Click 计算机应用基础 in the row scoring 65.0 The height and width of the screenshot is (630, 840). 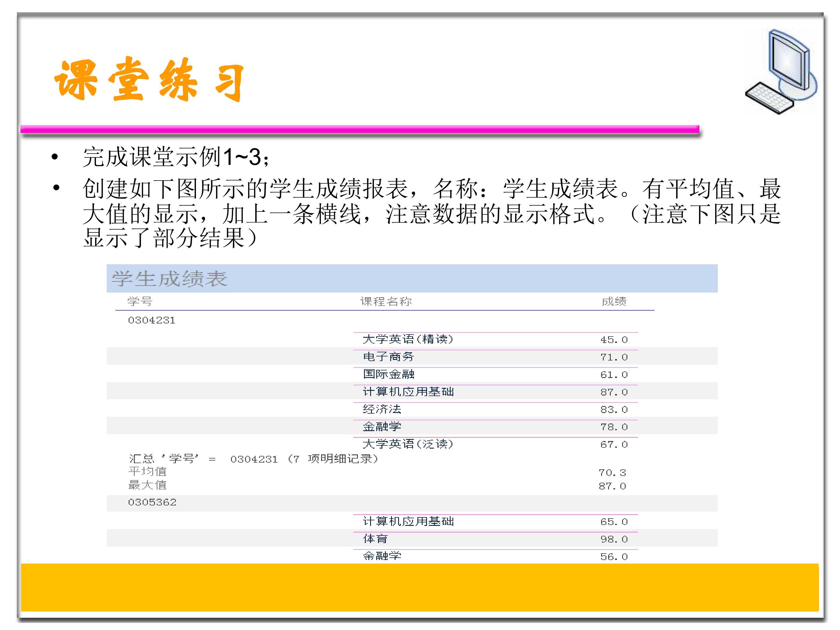(x=408, y=521)
